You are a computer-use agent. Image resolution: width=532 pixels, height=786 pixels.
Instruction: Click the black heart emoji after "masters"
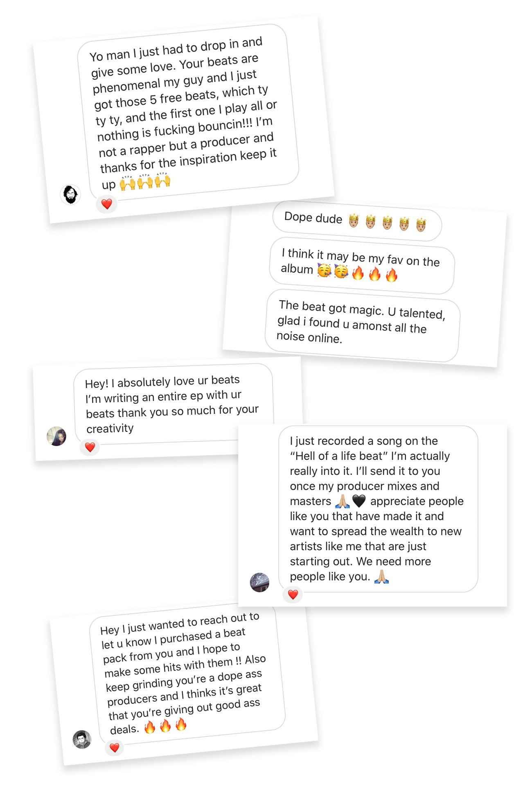[359, 501]
